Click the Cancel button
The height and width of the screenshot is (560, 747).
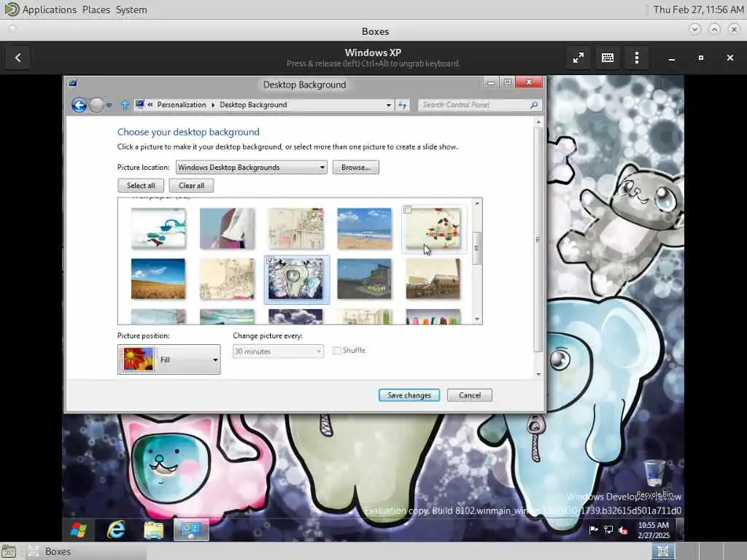coord(469,395)
